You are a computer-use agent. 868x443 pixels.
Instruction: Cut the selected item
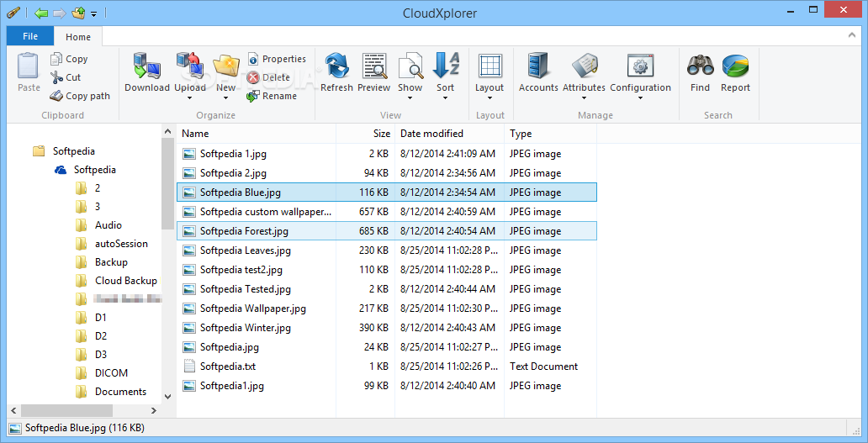[66, 77]
